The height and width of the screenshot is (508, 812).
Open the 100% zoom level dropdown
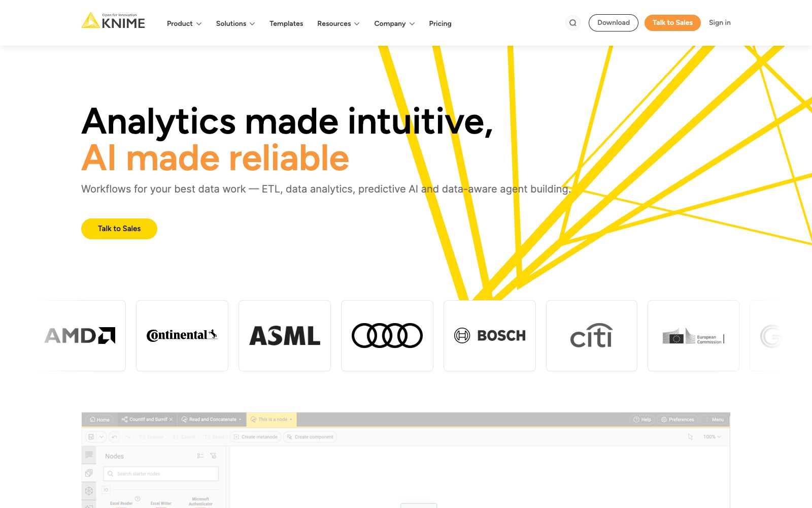pos(712,437)
